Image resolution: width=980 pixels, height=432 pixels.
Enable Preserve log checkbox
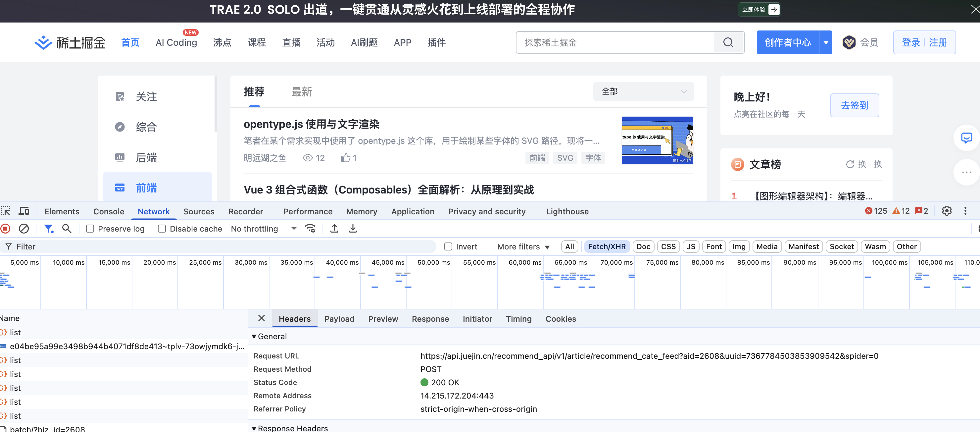(90, 229)
